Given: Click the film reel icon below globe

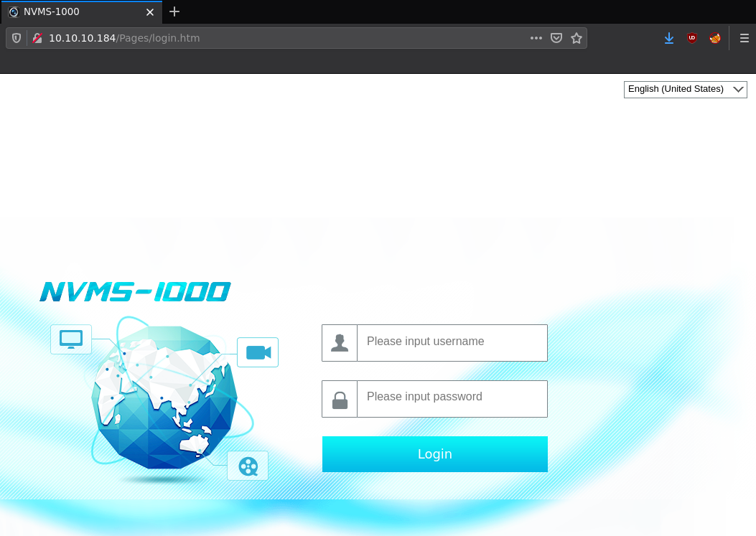Looking at the screenshot, I should coord(248,466).
